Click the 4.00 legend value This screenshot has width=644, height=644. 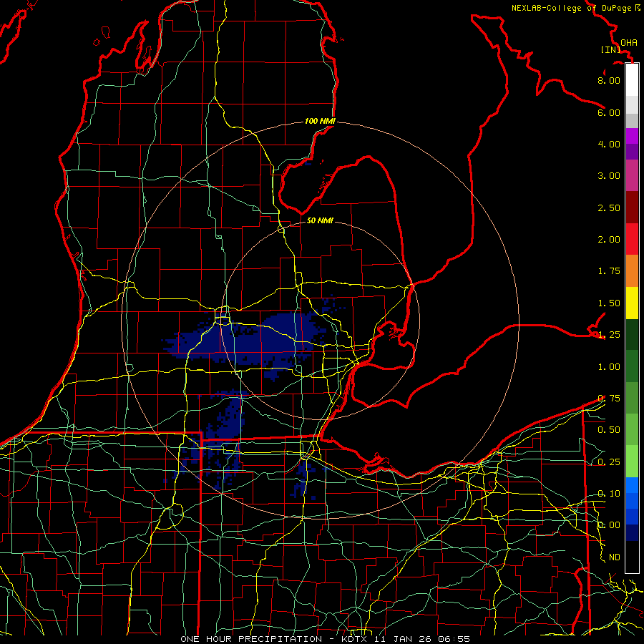click(609, 144)
